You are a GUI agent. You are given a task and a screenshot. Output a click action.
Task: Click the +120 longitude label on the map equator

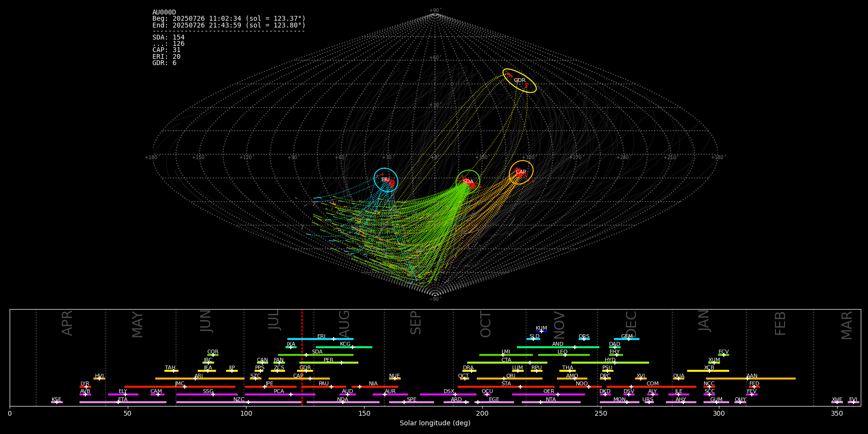245,158
